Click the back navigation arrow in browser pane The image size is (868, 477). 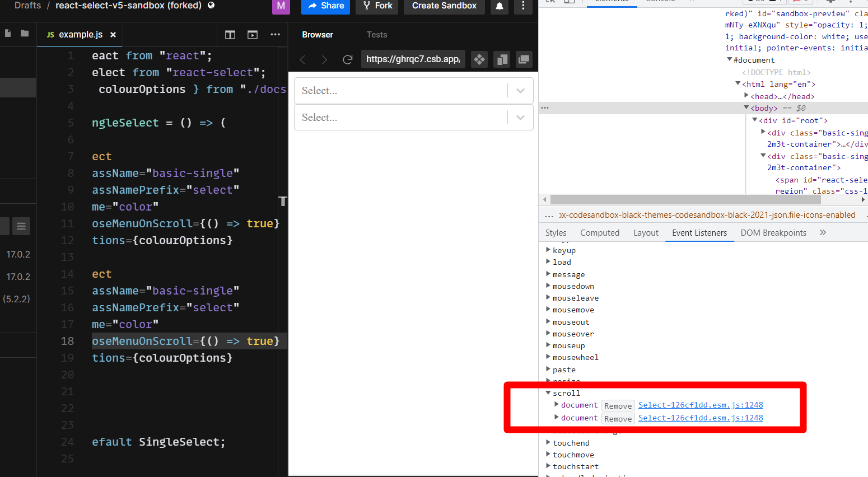(302, 59)
